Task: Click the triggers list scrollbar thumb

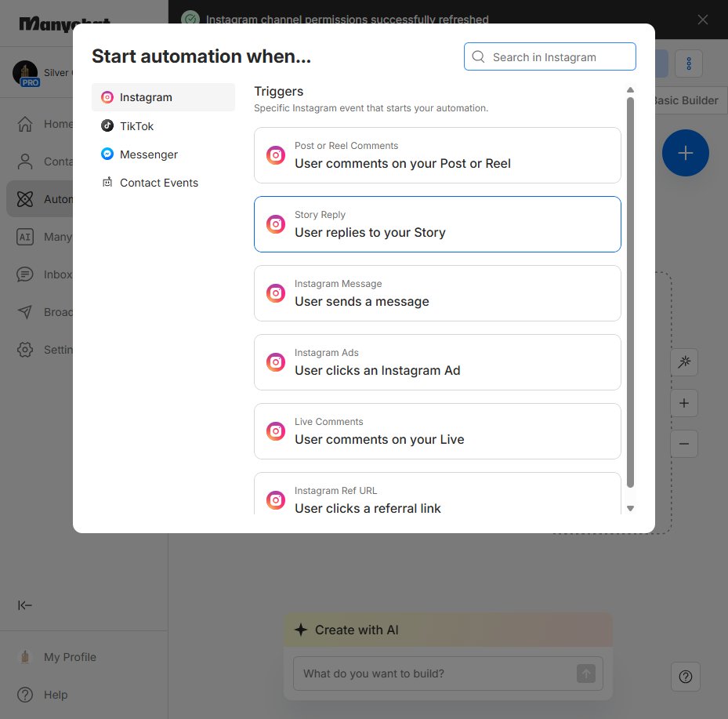Action: (630, 292)
